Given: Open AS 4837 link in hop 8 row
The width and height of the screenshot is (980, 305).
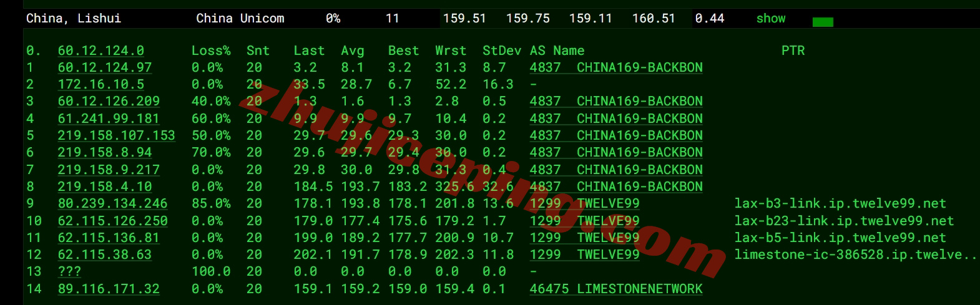Looking at the screenshot, I should point(616,186).
